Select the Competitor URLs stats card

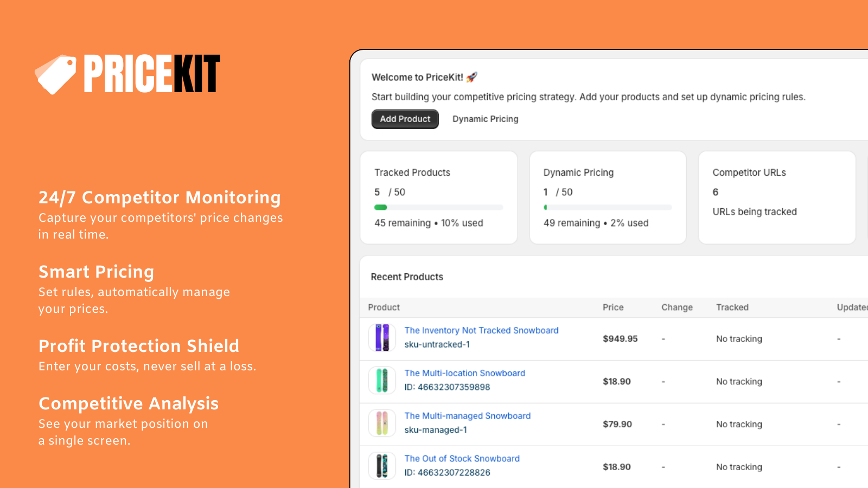coord(776,197)
